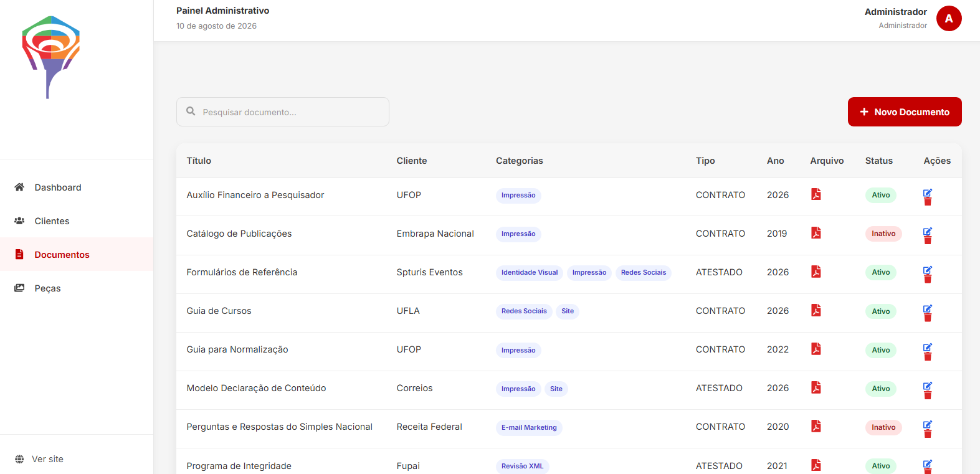The width and height of the screenshot is (980, 474).
Task: Edit the Modelo Declaração de Conteúdo document
Action: (x=928, y=386)
